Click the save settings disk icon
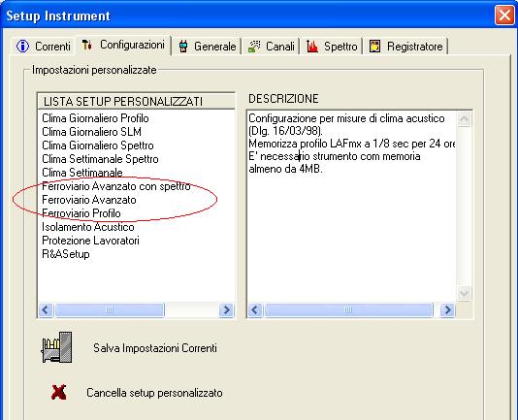The height and width of the screenshot is (420, 518). 56,347
